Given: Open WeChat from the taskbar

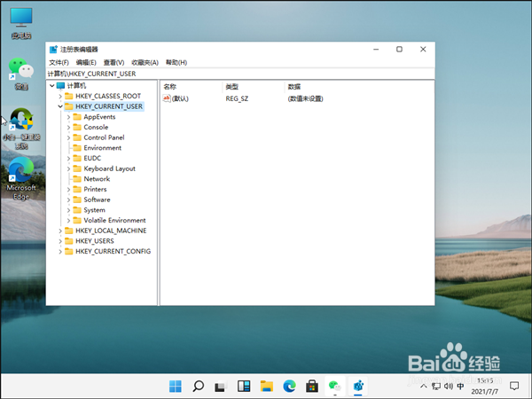Looking at the screenshot, I should tap(335, 386).
